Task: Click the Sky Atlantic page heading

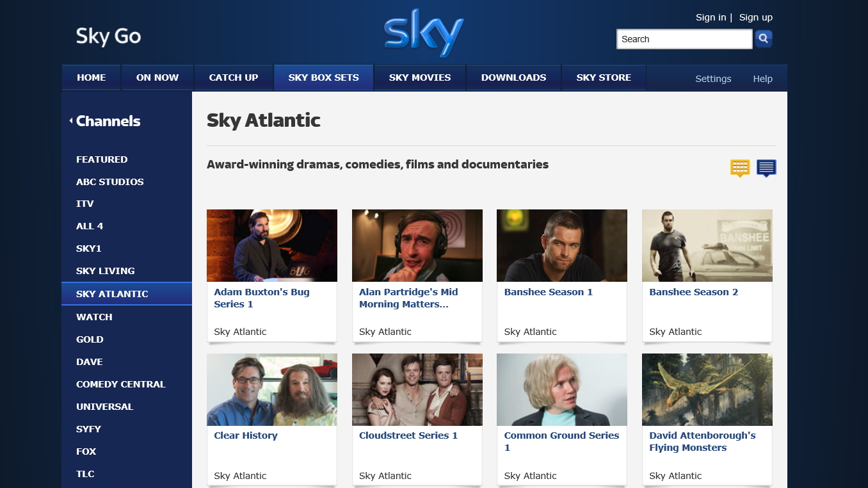Action: (x=264, y=120)
